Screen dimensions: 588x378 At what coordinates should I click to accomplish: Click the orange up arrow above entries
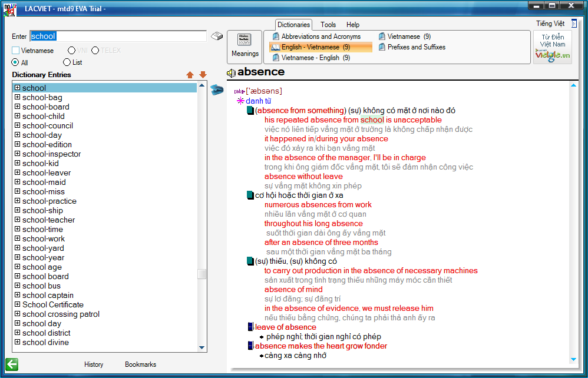pyautogui.click(x=190, y=75)
